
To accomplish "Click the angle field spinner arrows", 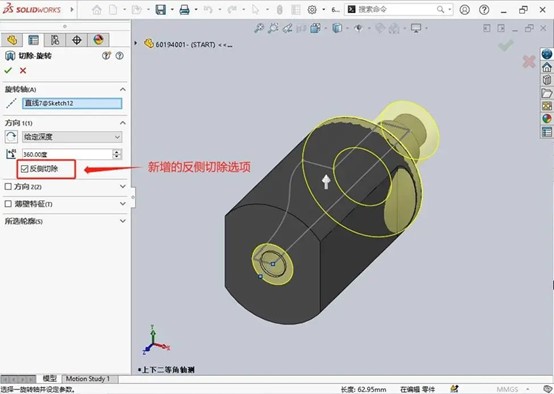I will coord(117,154).
